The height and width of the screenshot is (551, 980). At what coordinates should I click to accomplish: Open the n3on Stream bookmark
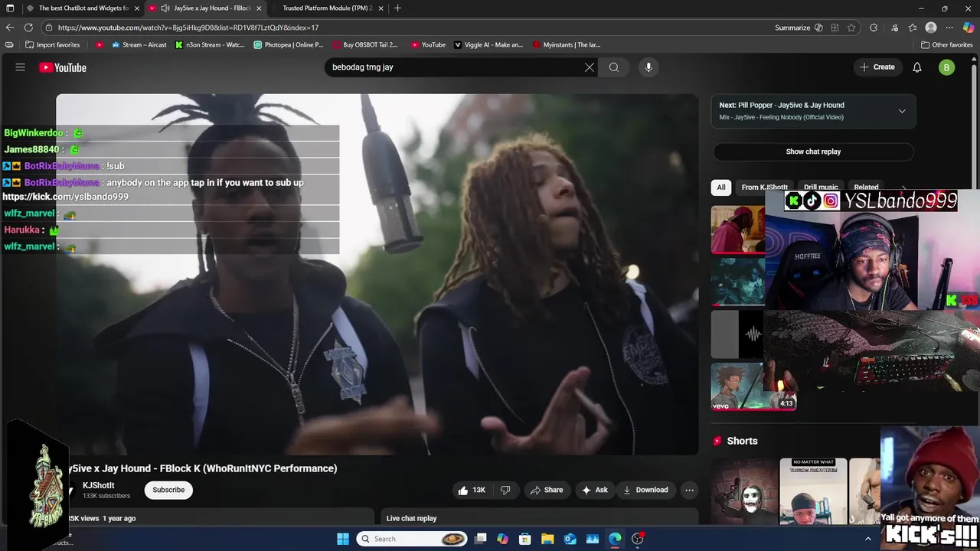coord(210,45)
